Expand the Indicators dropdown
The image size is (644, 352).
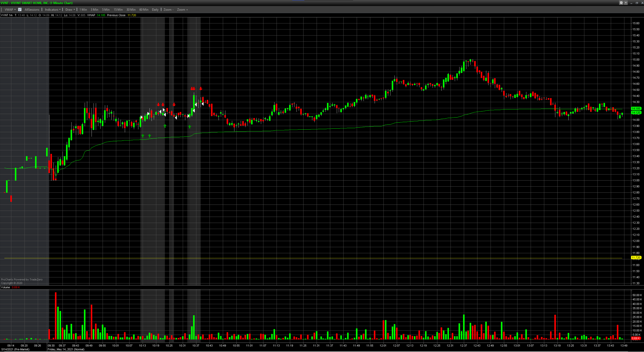coord(52,10)
